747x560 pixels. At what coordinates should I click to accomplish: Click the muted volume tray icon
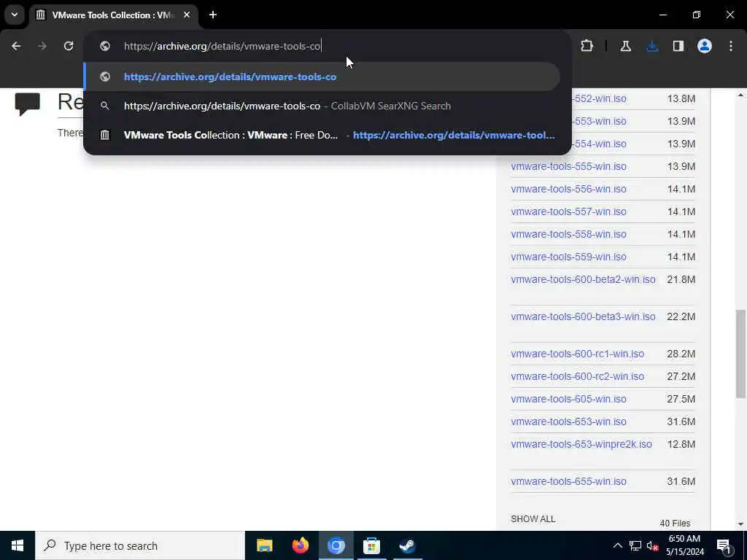coord(652,545)
